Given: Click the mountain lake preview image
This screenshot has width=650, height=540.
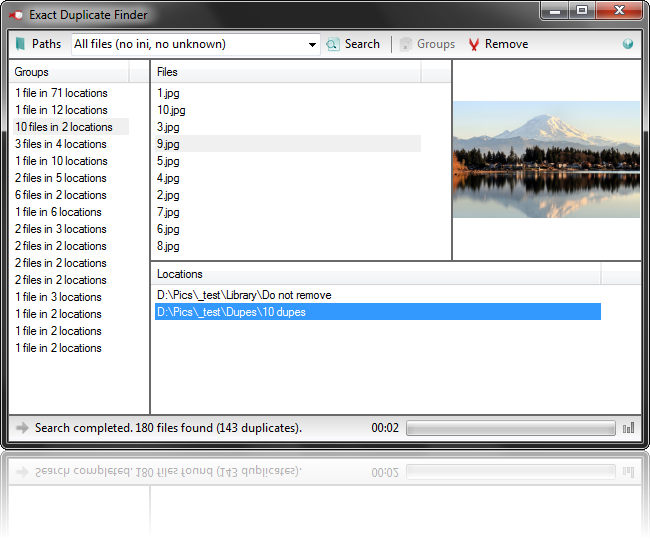Looking at the screenshot, I should [546, 159].
